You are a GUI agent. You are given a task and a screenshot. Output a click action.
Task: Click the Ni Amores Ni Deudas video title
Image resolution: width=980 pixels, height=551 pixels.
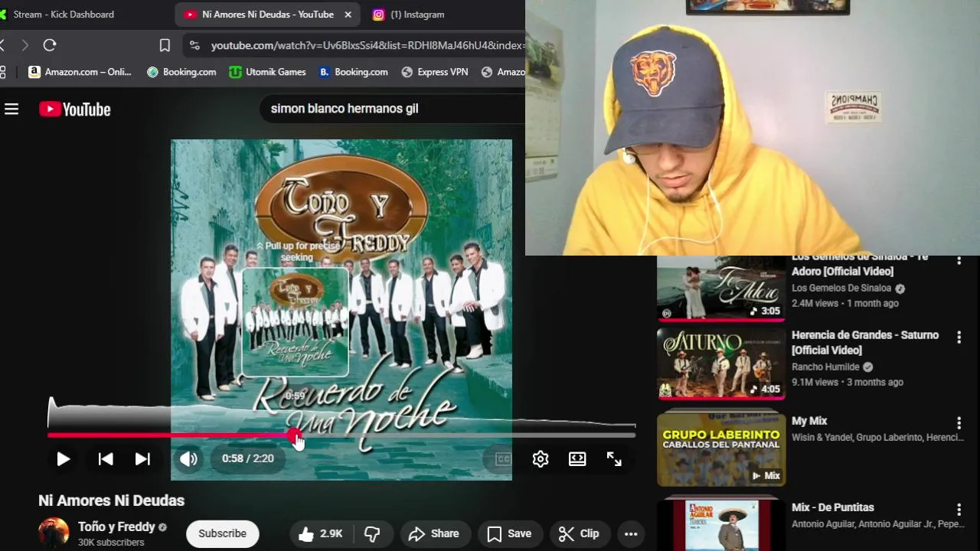coord(112,500)
